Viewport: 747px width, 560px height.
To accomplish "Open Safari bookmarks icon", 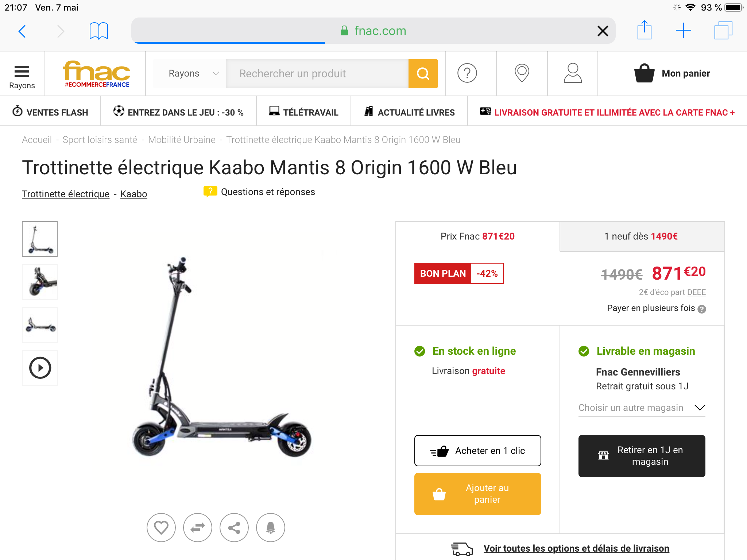I will point(98,31).
